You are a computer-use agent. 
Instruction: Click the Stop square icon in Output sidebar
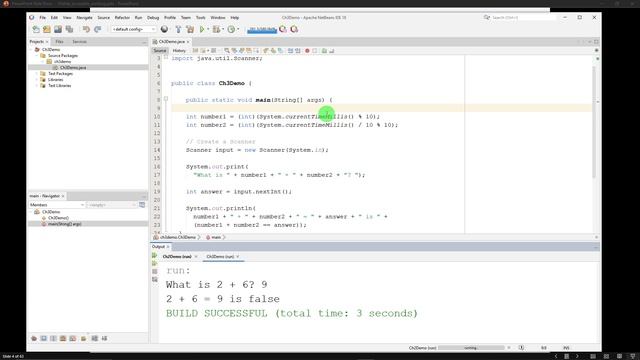[155, 271]
